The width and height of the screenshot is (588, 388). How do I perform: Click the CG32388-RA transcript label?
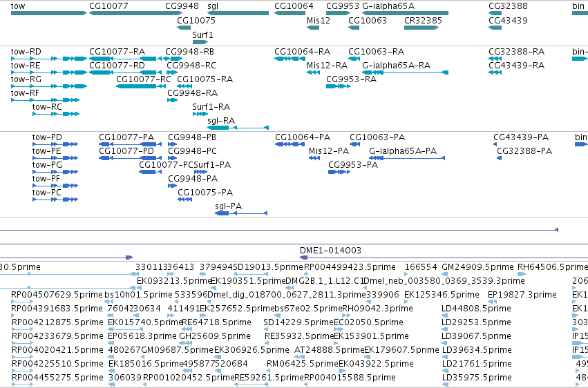pyautogui.click(x=516, y=51)
